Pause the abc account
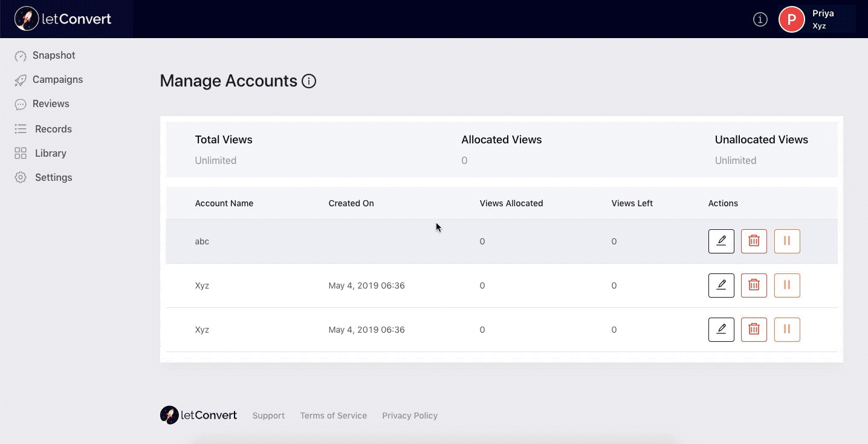The image size is (868, 444). pyautogui.click(x=786, y=241)
